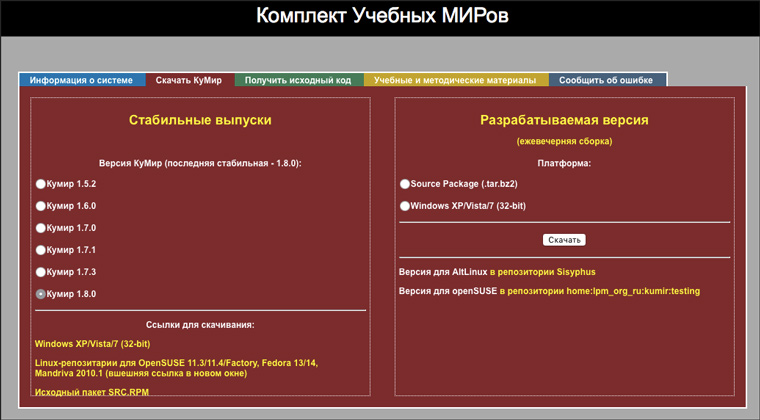
Task: Open the Windows XP/Vista/7 (32-bit) download link
Action: (x=93, y=344)
